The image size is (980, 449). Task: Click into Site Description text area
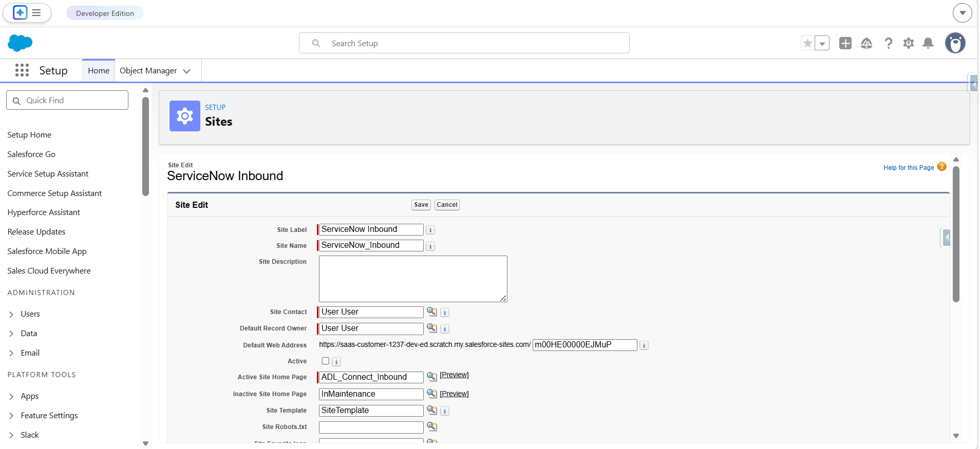(413, 279)
